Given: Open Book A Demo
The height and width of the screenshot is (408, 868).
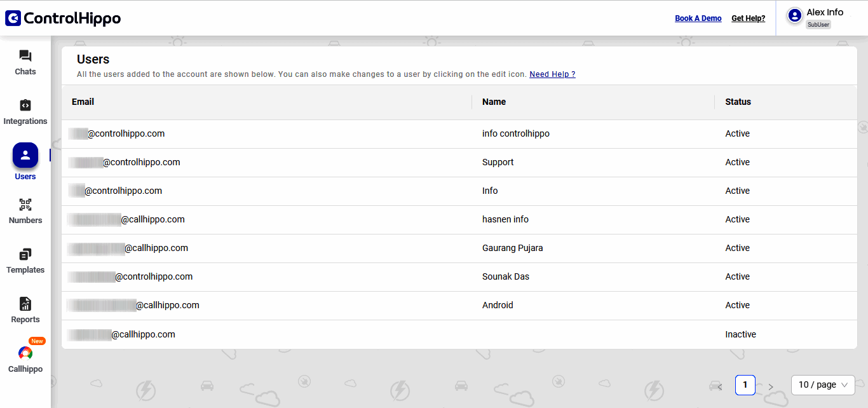Looking at the screenshot, I should [x=698, y=18].
